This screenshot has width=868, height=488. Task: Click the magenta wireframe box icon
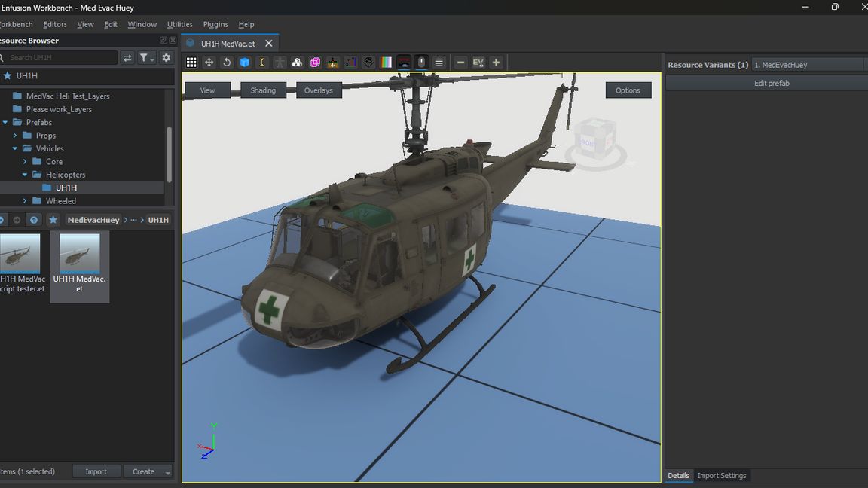pos(315,63)
